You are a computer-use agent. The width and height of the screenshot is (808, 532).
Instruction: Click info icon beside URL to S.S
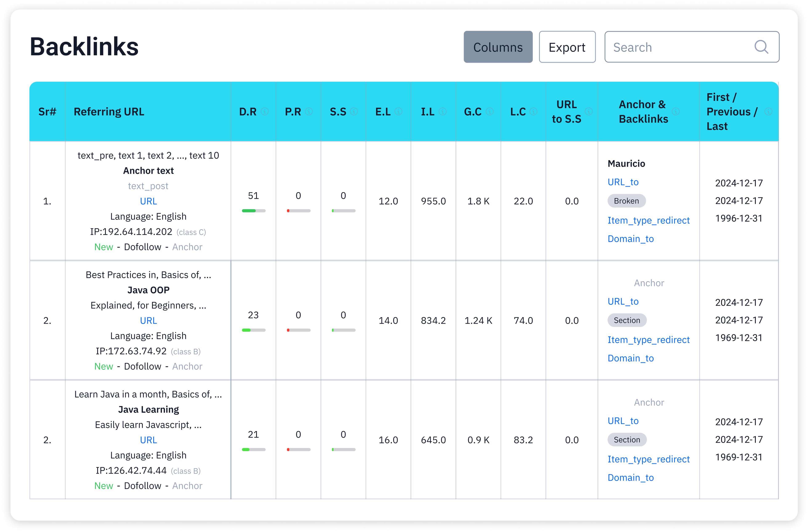click(589, 111)
